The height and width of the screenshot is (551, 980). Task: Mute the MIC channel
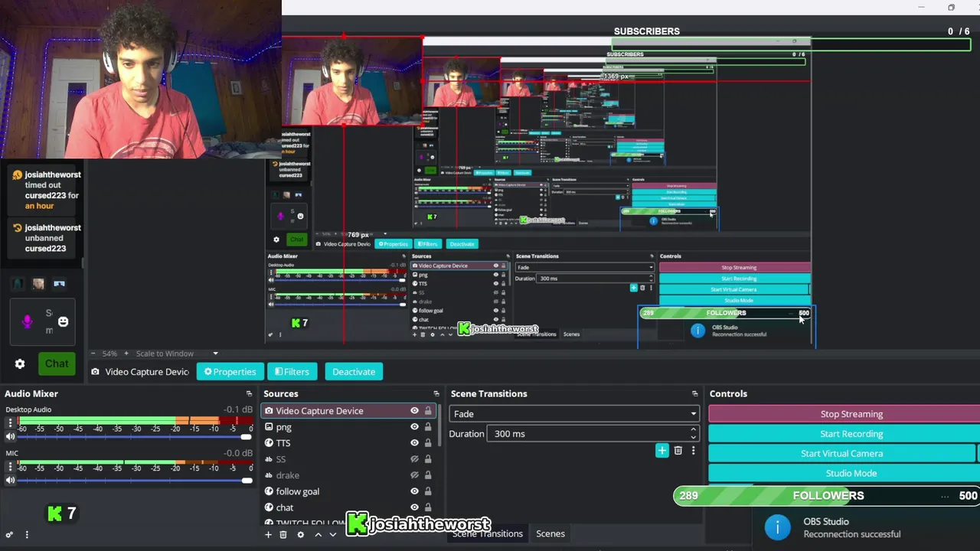(10, 481)
